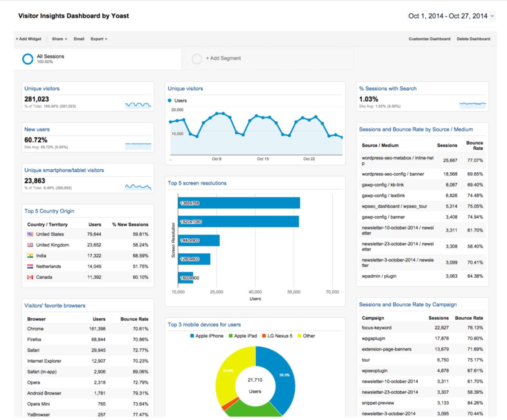
Task: Open the date range dropdown arrow
Action: pos(492,16)
